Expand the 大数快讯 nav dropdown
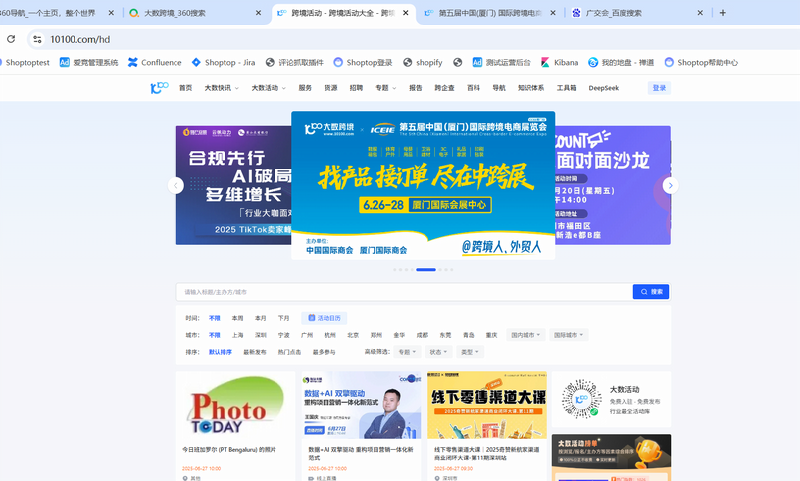This screenshot has height=481, width=800. 221,88
